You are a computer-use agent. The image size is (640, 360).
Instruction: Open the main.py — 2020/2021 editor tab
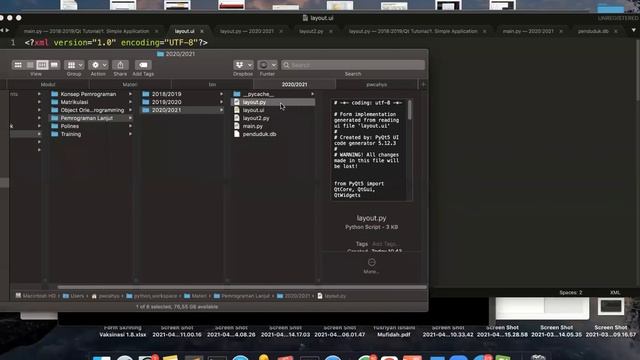coord(528,31)
